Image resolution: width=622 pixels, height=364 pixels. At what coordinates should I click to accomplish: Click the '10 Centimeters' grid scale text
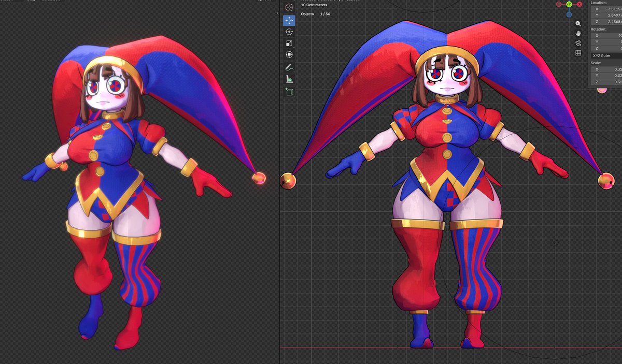[314, 5]
